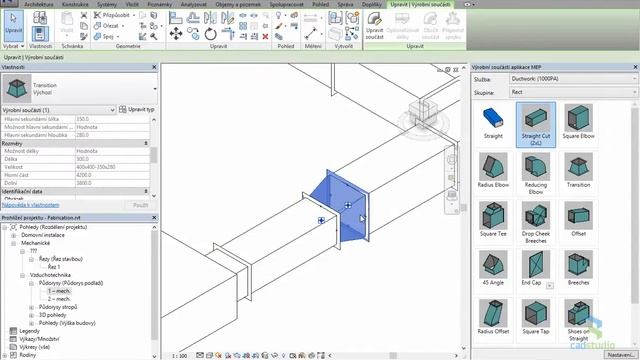Select the Radius Offset part
Screen dimensions: 640x360
[493, 318]
